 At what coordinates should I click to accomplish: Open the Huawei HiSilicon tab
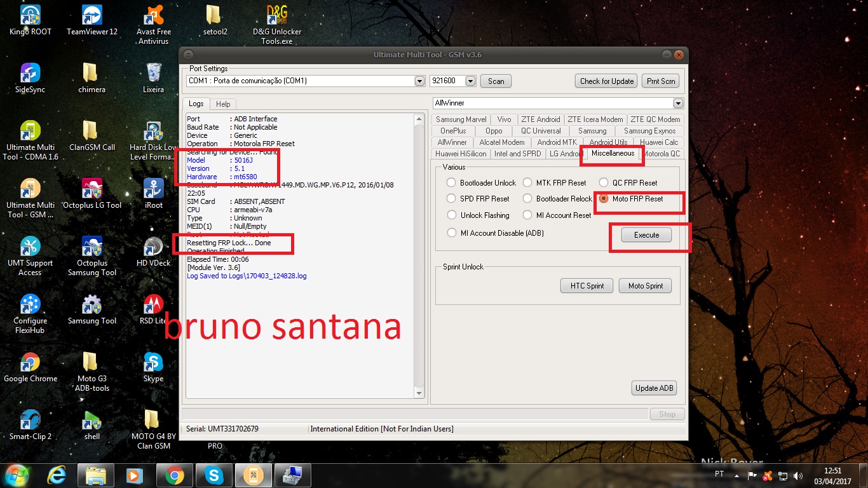(461, 154)
